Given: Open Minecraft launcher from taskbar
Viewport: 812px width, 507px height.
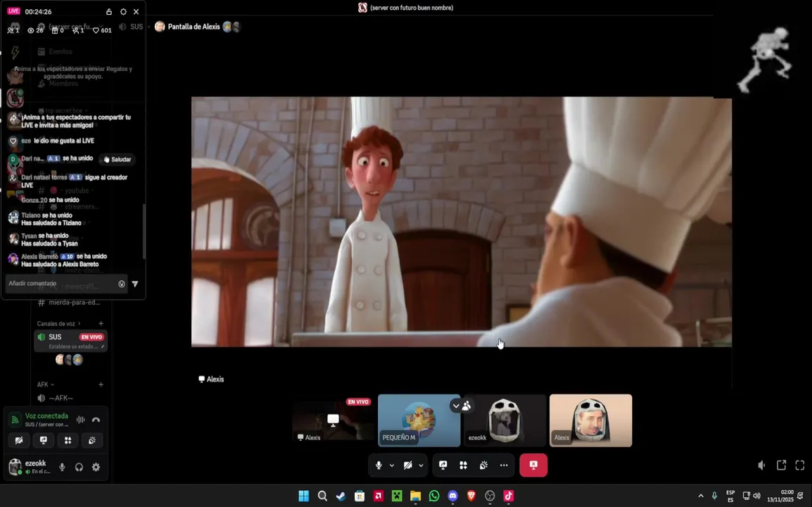Looking at the screenshot, I should 397,496.
